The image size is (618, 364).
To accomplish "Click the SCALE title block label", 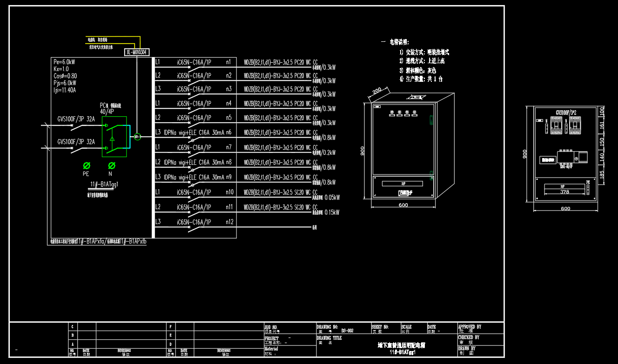I will pyautogui.click(x=406, y=327).
